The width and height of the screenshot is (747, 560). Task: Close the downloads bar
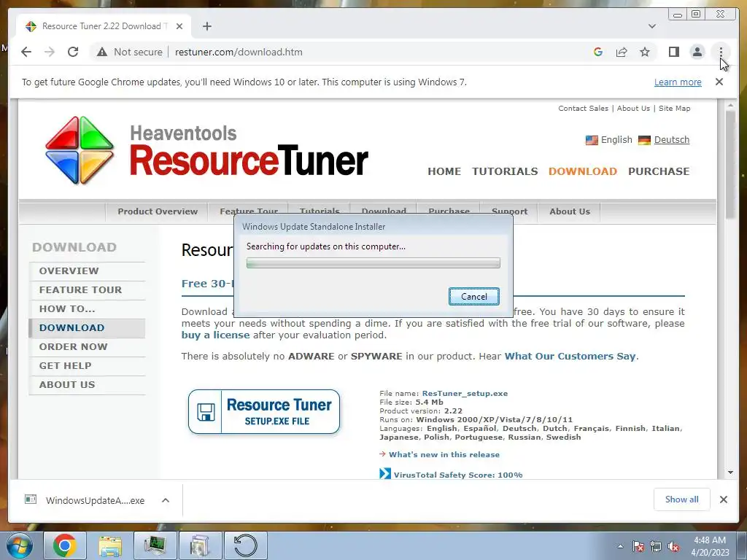pyautogui.click(x=724, y=499)
